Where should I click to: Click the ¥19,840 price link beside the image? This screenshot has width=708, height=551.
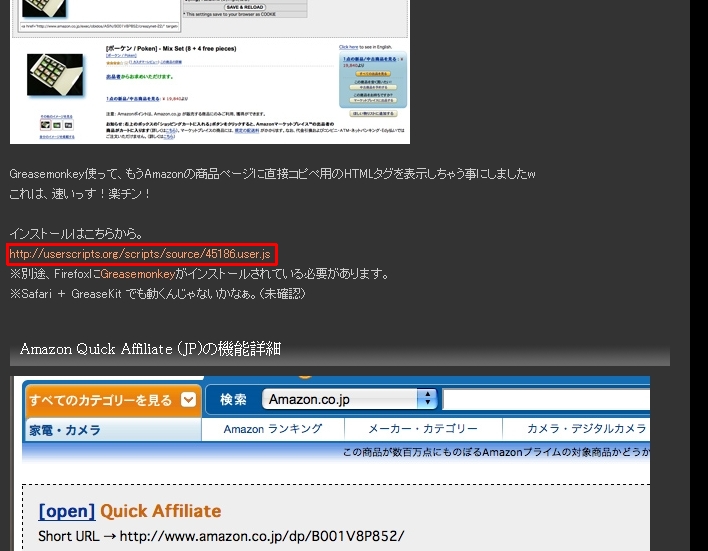click(x=147, y=98)
